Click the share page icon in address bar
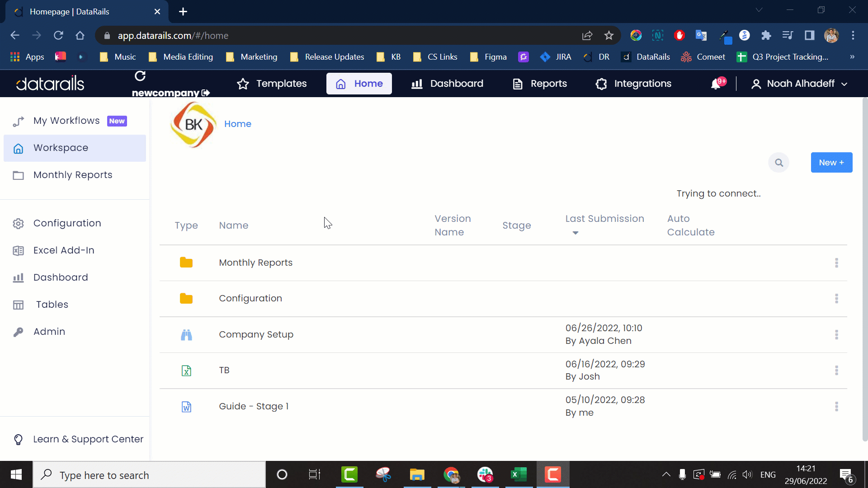Screen dimensions: 868x488 tap(587, 35)
